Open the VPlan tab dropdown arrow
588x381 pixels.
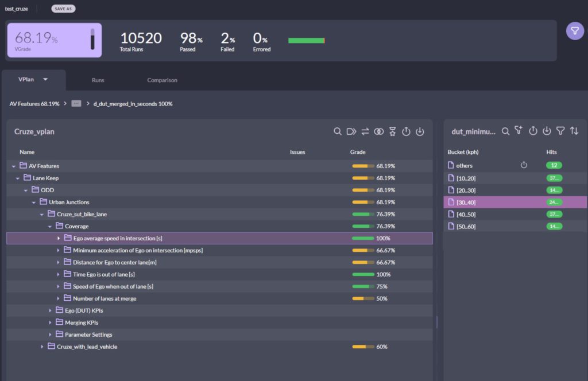(x=45, y=80)
